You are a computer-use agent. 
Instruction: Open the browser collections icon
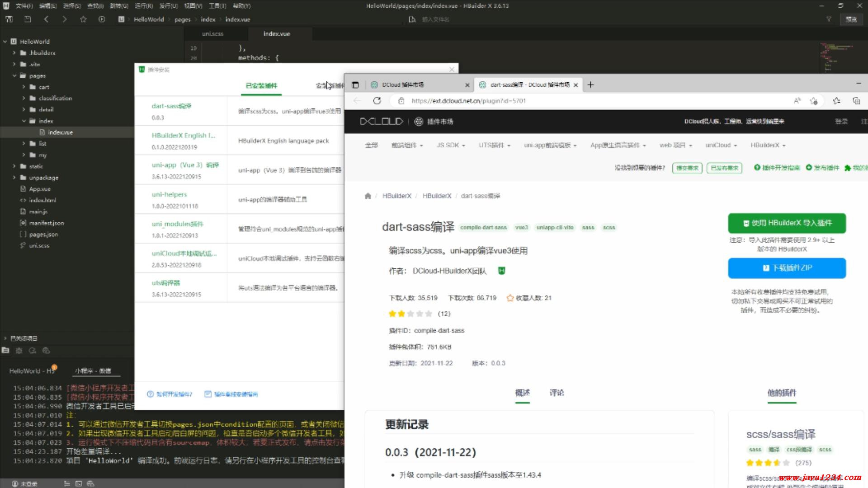click(x=856, y=101)
